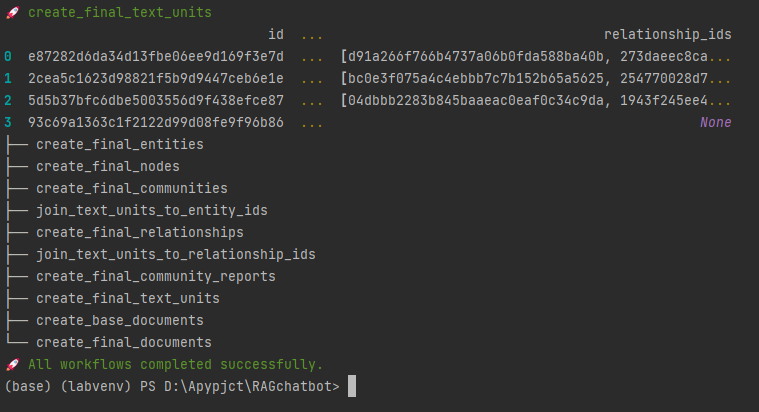Select create_final_relationships tree entry
This screenshot has width=759, height=412.
pos(139,232)
